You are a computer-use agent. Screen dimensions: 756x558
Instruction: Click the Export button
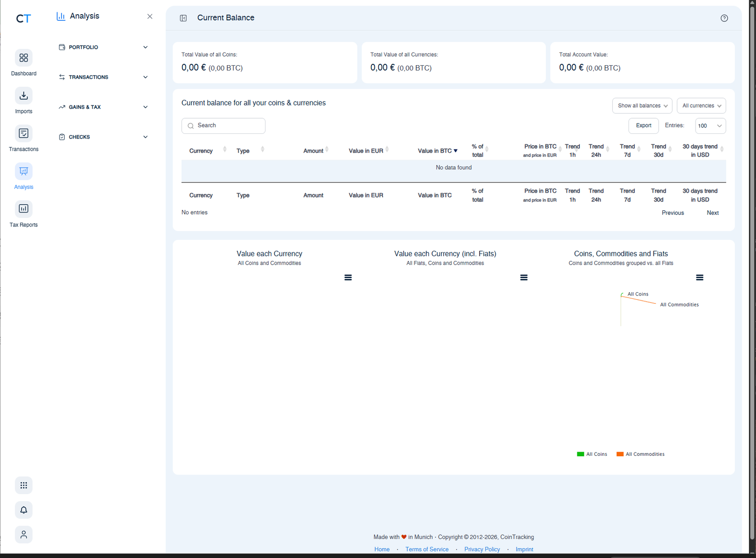pyautogui.click(x=643, y=126)
